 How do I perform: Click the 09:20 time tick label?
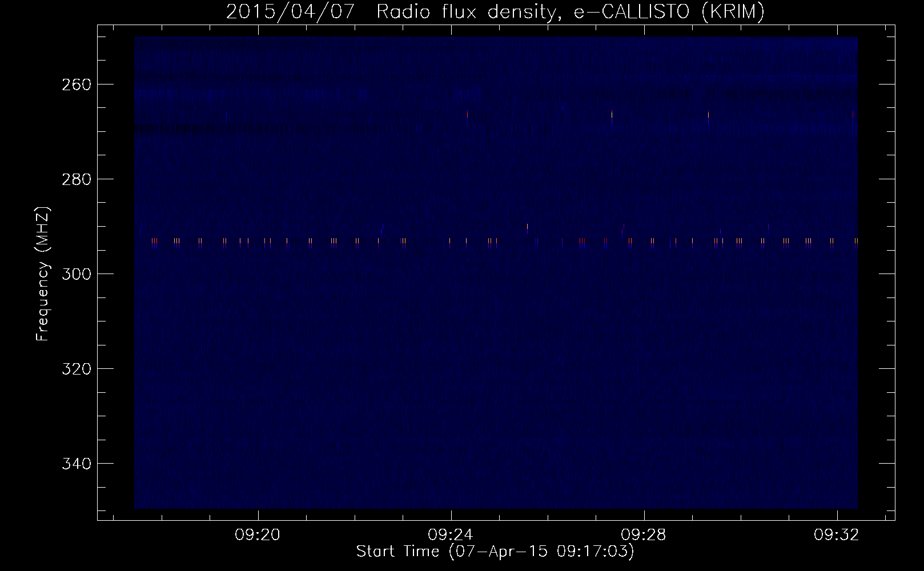258,535
